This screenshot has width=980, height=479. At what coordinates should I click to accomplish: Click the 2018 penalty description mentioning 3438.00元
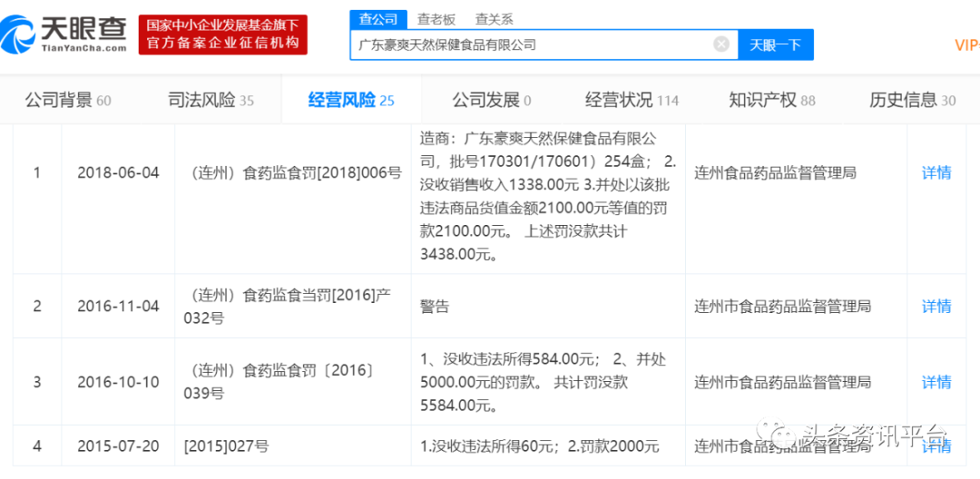pyautogui.click(x=547, y=195)
